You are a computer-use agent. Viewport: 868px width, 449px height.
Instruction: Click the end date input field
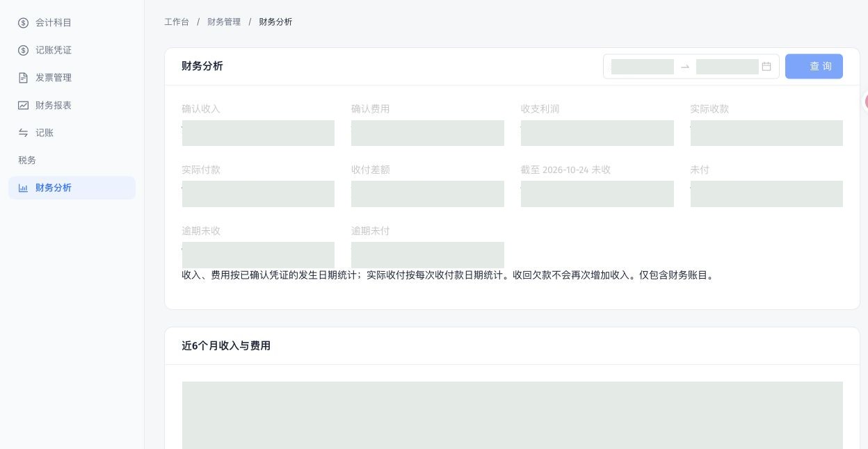[x=728, y=67]
